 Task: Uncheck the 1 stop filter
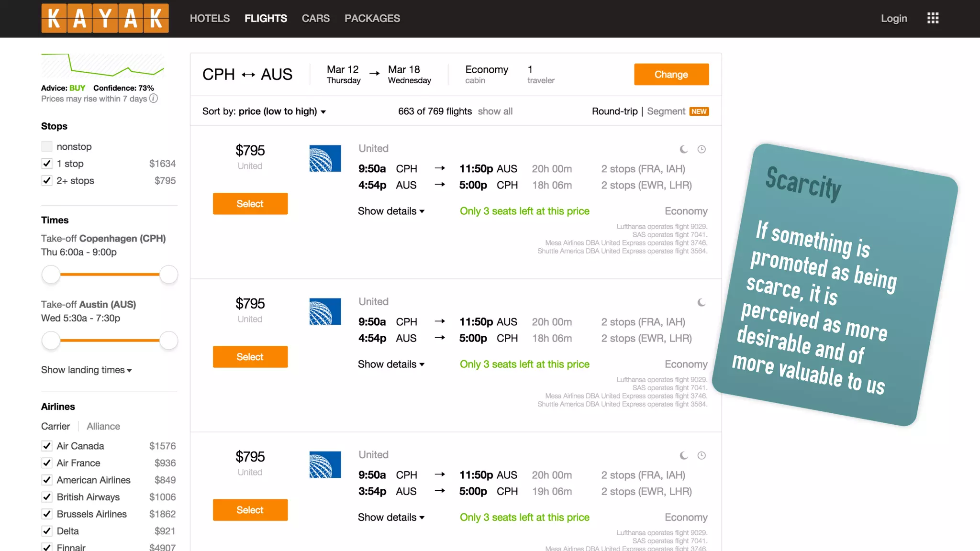47,164
